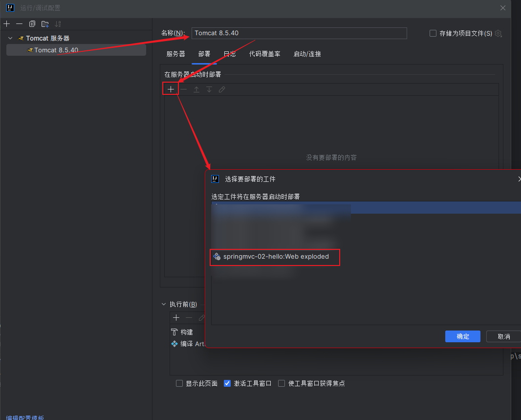Screen dimensions: 521x420
Task: Select the 构建 before-launch task
Action: tap(182, 332)
